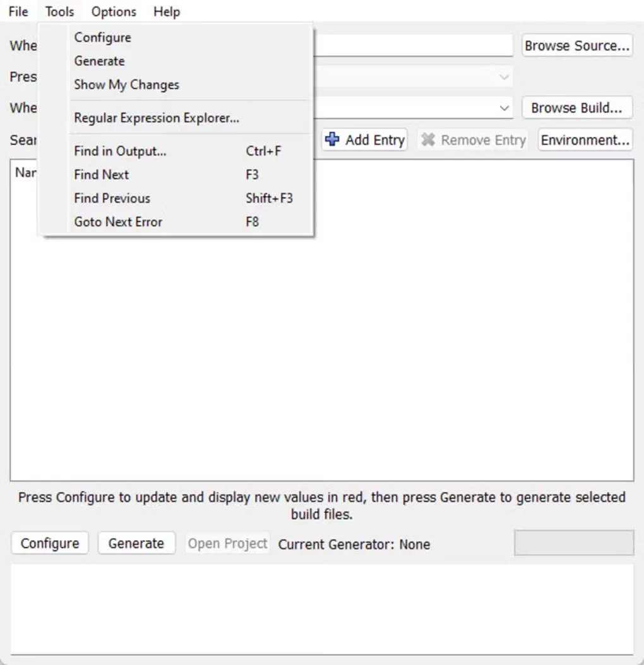The height and width of the screenshot is (665, 644).
Task: Expand the Preset dropdown arrow
Action: (x=504, y=77)
